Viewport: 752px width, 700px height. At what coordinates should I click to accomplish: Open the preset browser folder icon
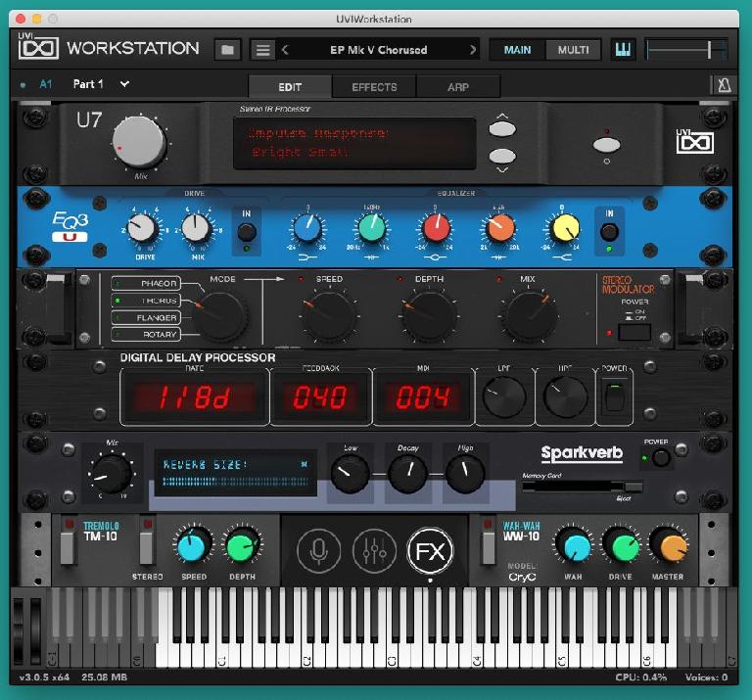(x=227, y=49)
